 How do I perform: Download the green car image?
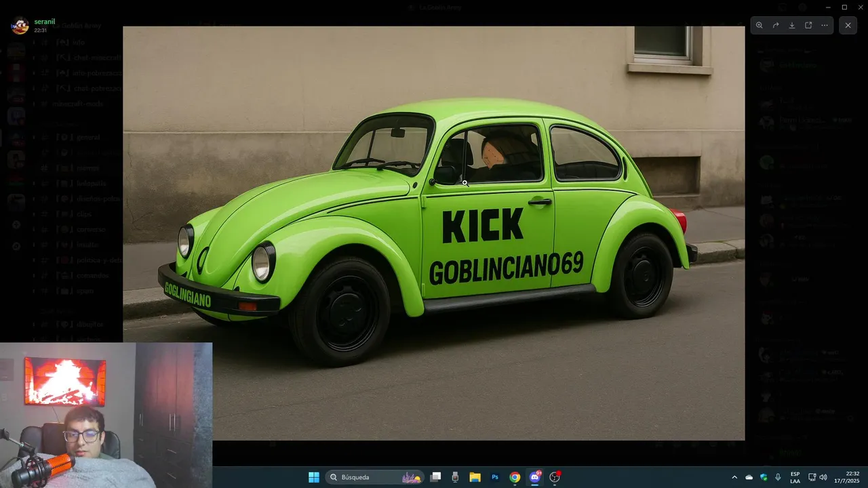pos(792,25)
